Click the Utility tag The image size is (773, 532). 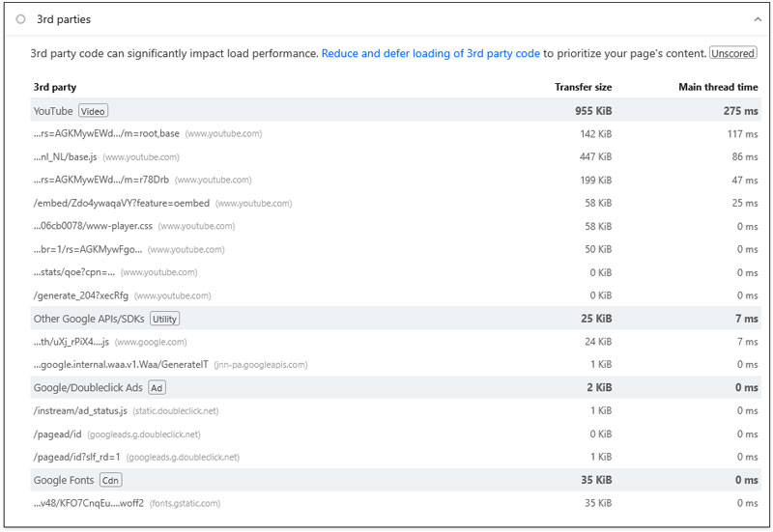(164, 320)
